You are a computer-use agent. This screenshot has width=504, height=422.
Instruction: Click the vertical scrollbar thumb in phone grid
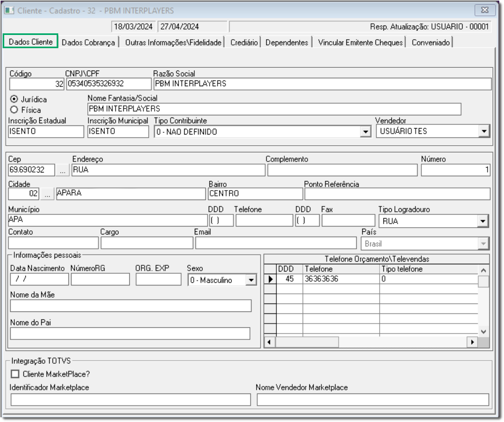click(483, 282)
